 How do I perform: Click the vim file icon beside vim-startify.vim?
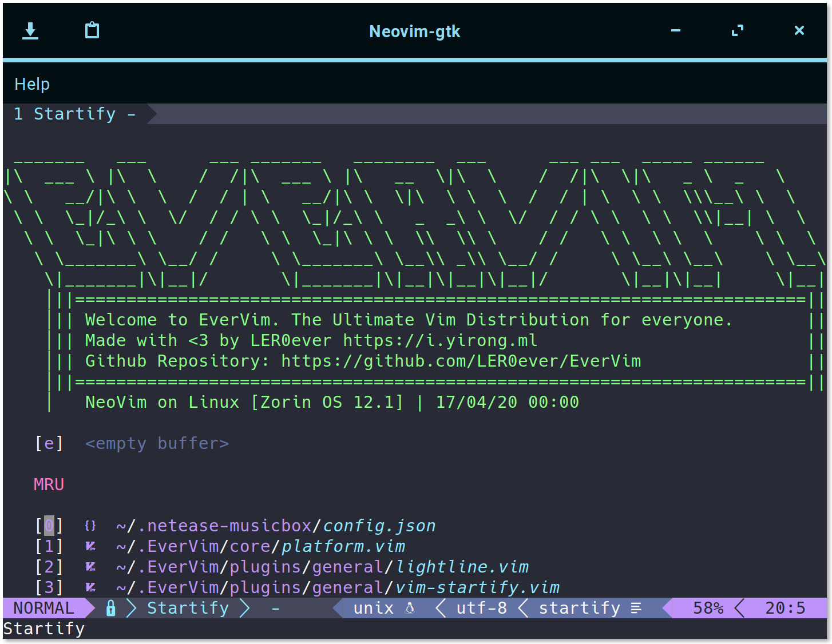click(x=90, y=587)
